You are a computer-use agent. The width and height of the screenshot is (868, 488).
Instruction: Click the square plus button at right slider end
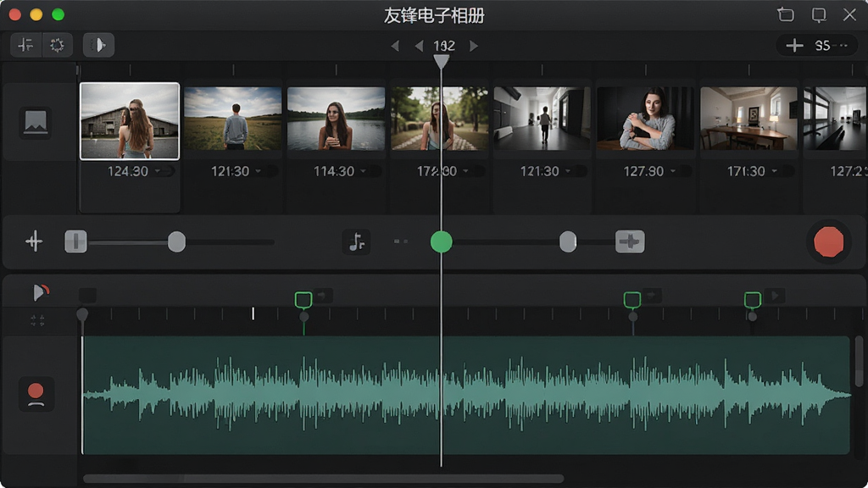click(x=630, y=241)
